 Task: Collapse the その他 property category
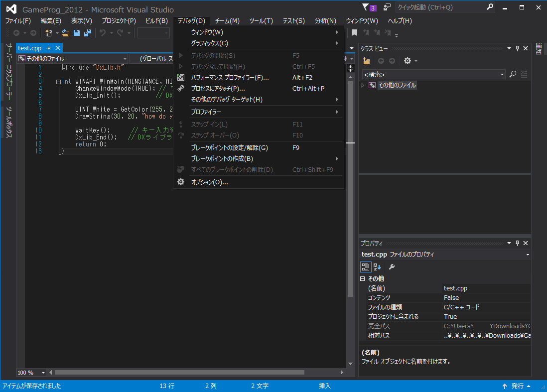click(x=363, y=279)
